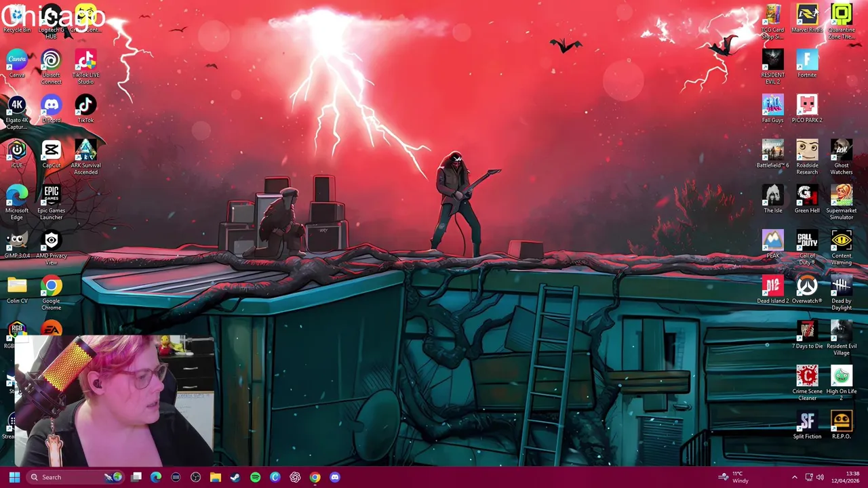Image resolution: width=868 pixels, height=488 pixels.
Task: Open the Windows Start menu
Action: tap(14, 477)
